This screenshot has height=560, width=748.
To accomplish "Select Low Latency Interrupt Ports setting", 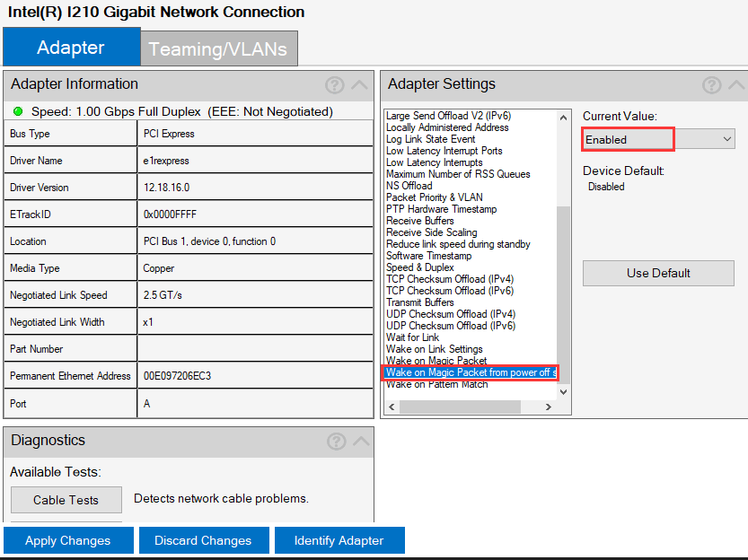I will 444,151.
